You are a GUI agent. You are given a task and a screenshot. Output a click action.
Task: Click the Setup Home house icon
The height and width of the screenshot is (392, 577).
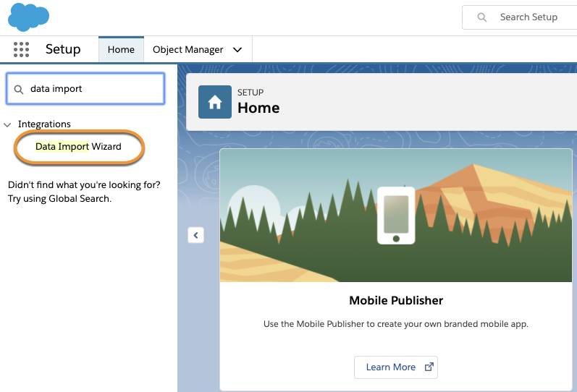point(215,102)
